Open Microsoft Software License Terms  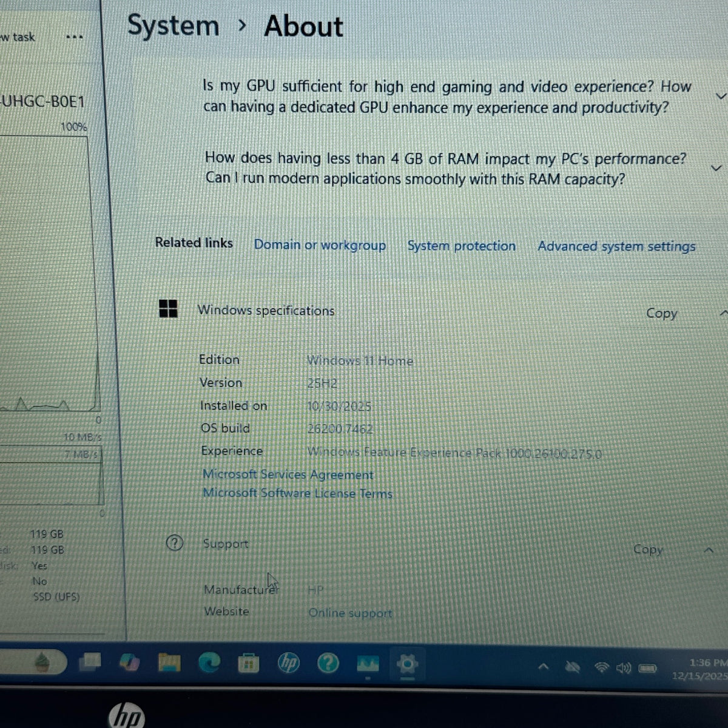[297, 493]
